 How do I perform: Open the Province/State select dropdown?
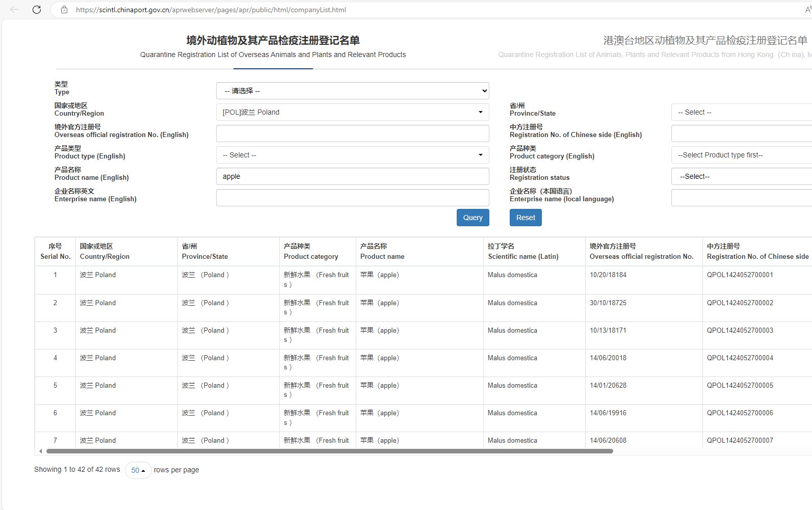click(x=741, y=112)
